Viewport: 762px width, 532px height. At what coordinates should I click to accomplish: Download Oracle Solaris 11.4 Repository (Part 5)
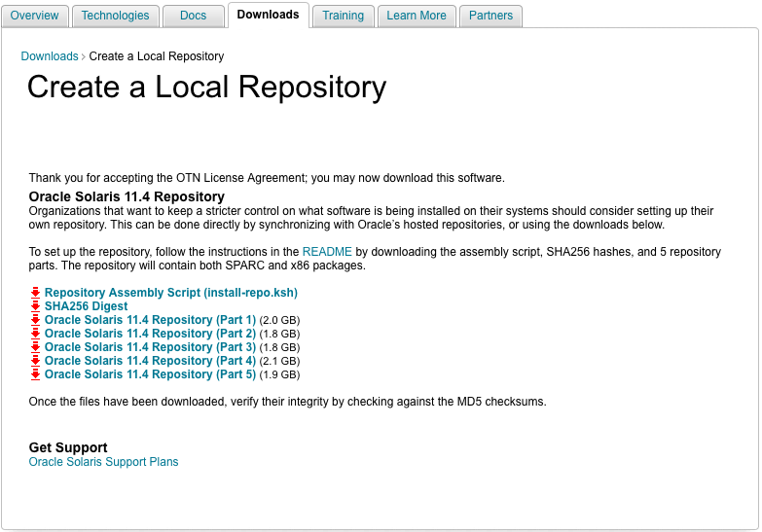(x=150, y=374)
